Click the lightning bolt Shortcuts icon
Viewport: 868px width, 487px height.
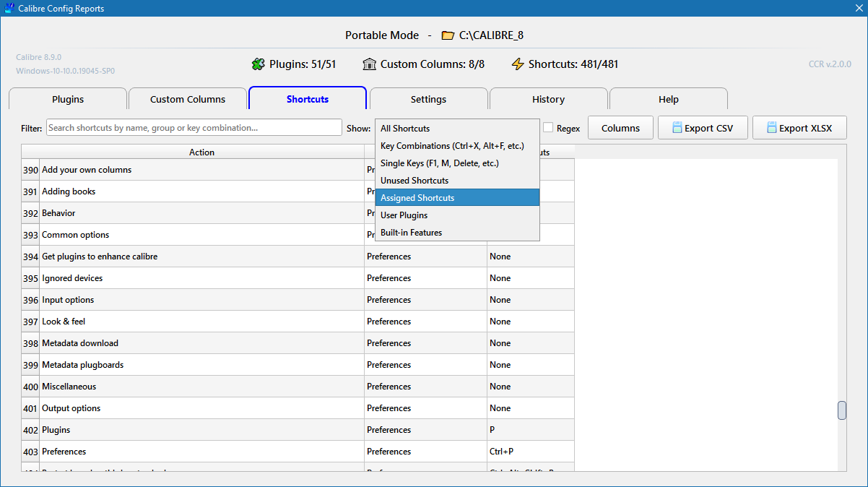click(x=517, y=64)
